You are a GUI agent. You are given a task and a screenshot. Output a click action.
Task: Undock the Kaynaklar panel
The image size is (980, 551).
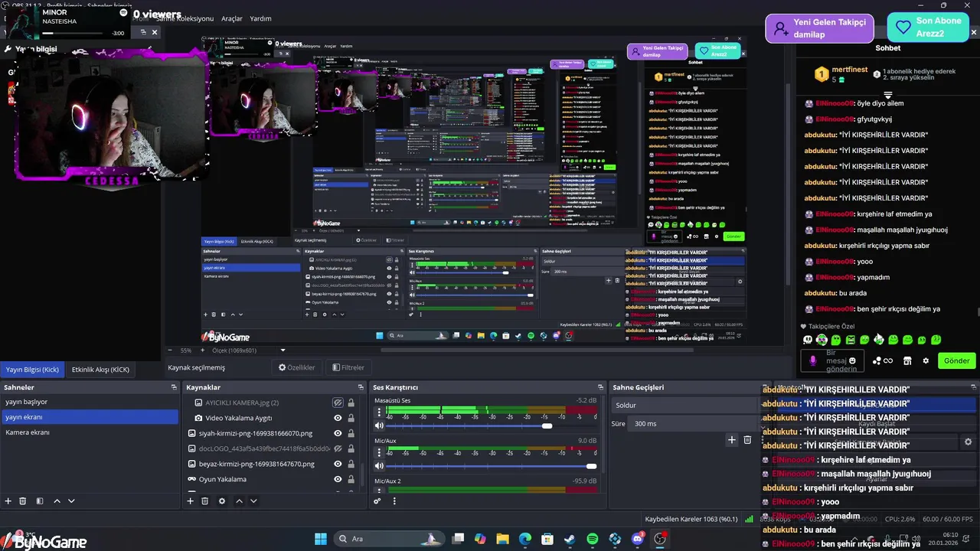tap(361, 387)
